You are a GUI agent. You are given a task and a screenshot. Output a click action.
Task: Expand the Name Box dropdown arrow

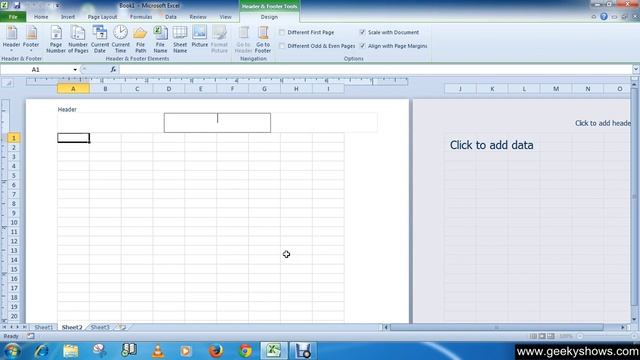[75, 70]
